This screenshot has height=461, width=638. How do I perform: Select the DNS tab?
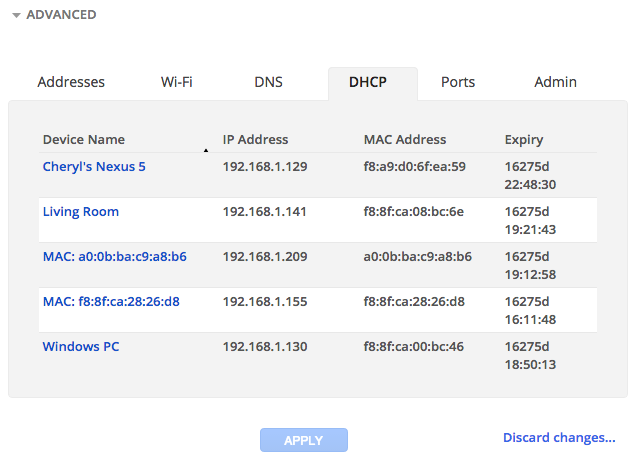pos(268,82)
